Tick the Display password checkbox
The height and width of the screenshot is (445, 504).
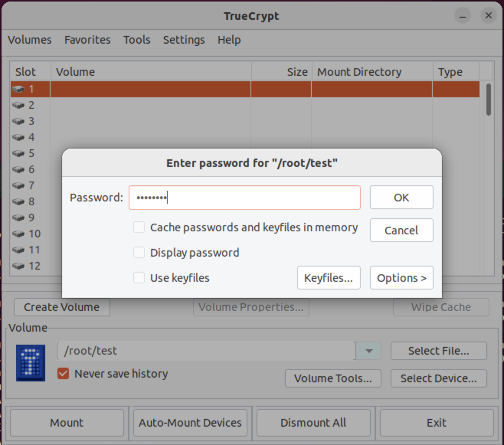[x=139, y=252]
